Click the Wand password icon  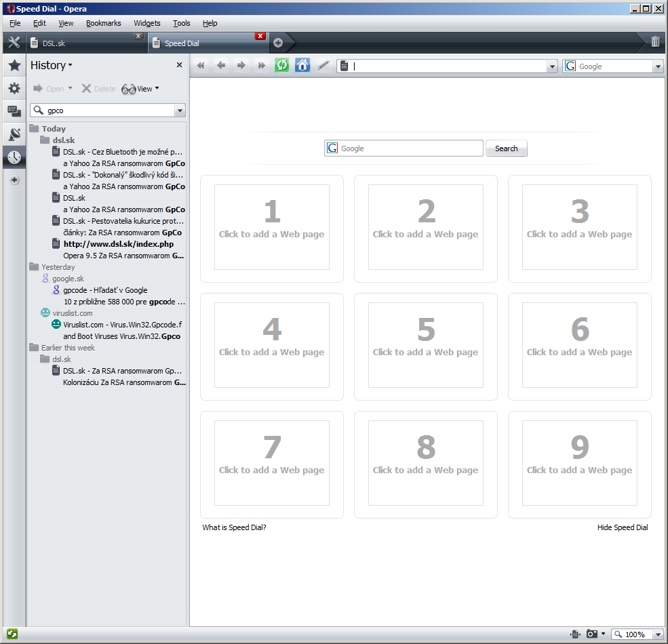(x=323, y=66)
